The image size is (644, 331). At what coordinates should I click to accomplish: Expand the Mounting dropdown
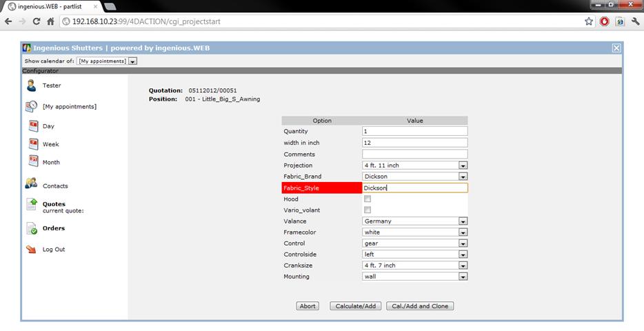coord(463,277)
